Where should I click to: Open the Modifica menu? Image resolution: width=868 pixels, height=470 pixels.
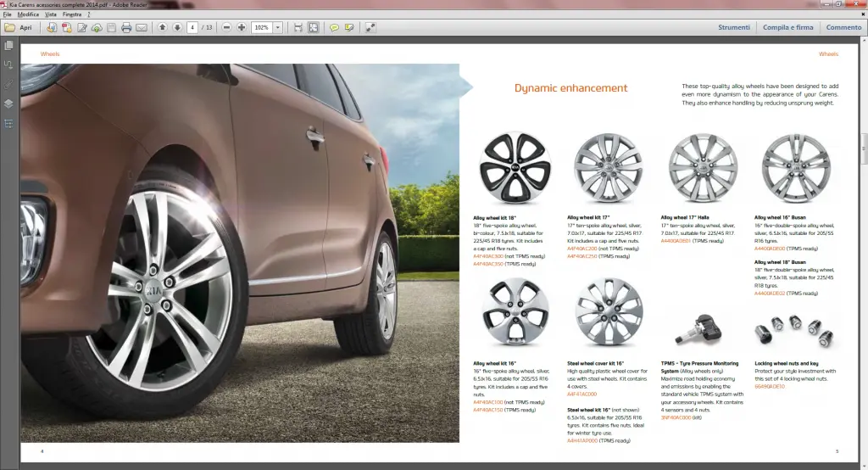tap(28, 14)
